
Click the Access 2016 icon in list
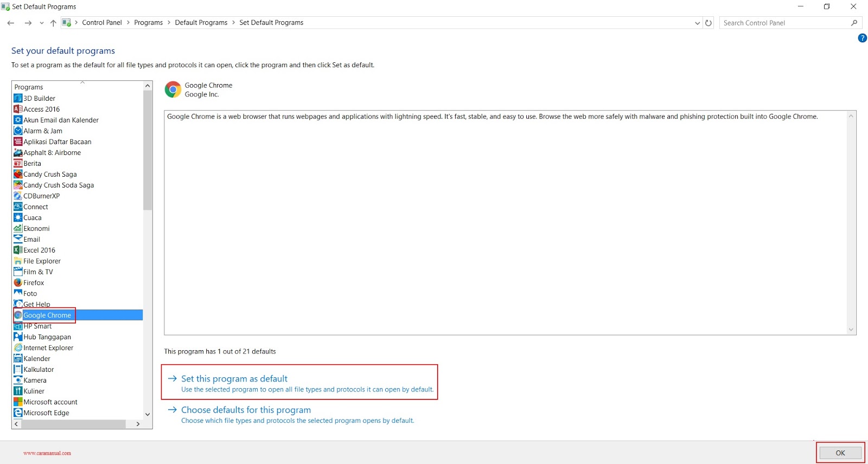18,109
